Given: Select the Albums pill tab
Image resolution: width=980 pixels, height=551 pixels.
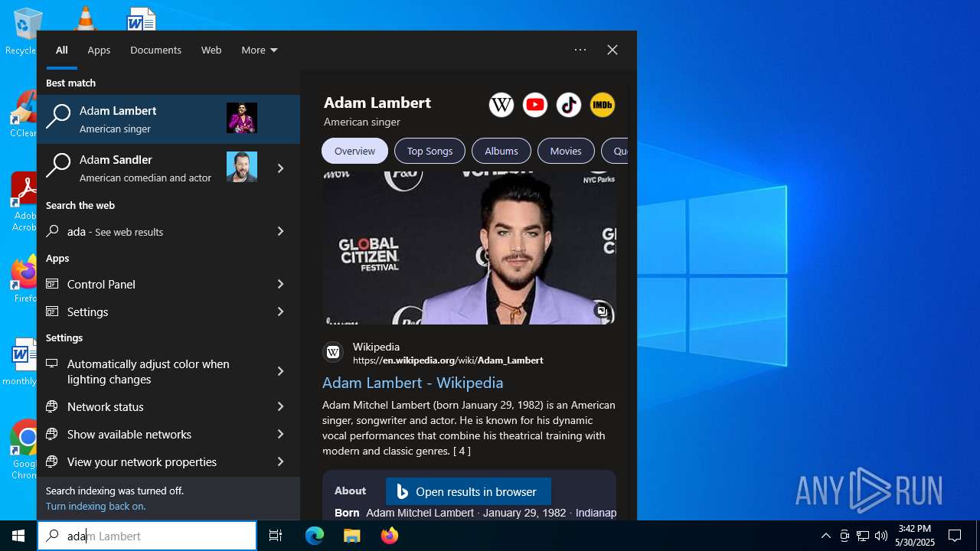Looking at the screenshot, I should point(501,151).
